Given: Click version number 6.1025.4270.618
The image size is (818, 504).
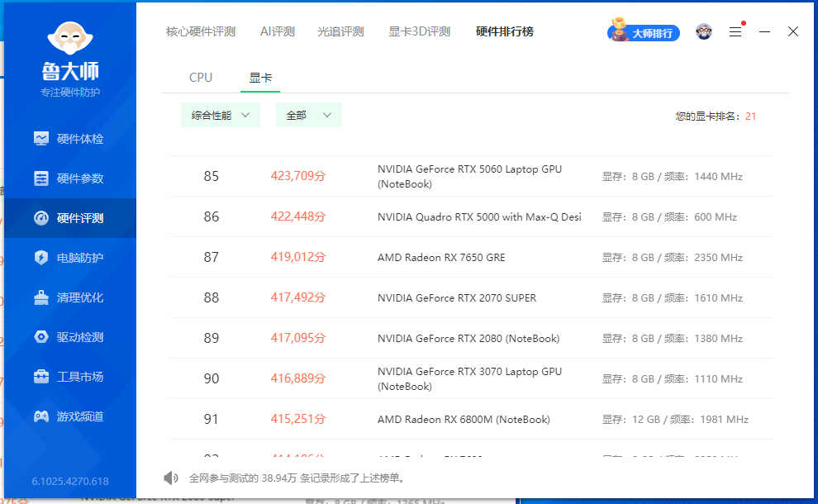Looking at the screenshot, I should (70, 481).
